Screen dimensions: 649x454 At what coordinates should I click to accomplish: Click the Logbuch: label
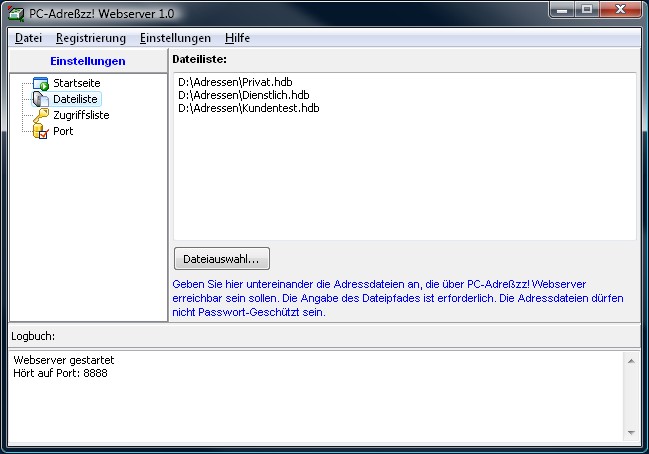33,336
